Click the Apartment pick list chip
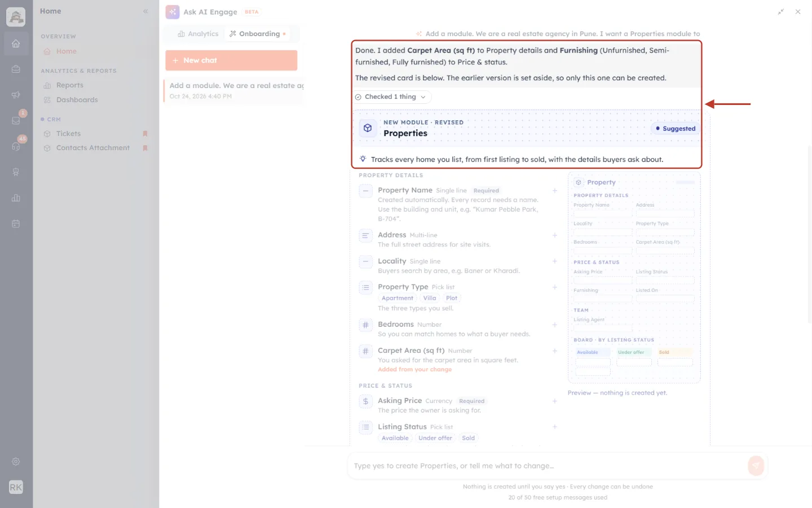This screenshot has height=508, width=812. coord(398,298)
